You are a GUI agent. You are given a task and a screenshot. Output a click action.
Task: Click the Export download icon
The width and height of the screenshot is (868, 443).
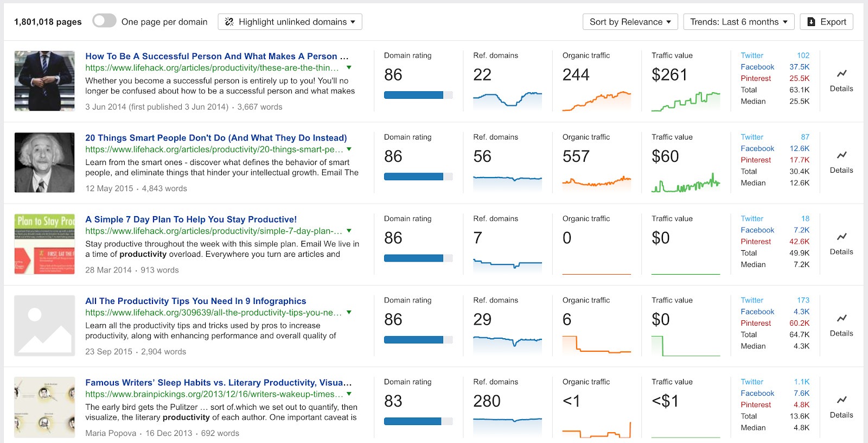pyautogui.click(x=811, y=22)
